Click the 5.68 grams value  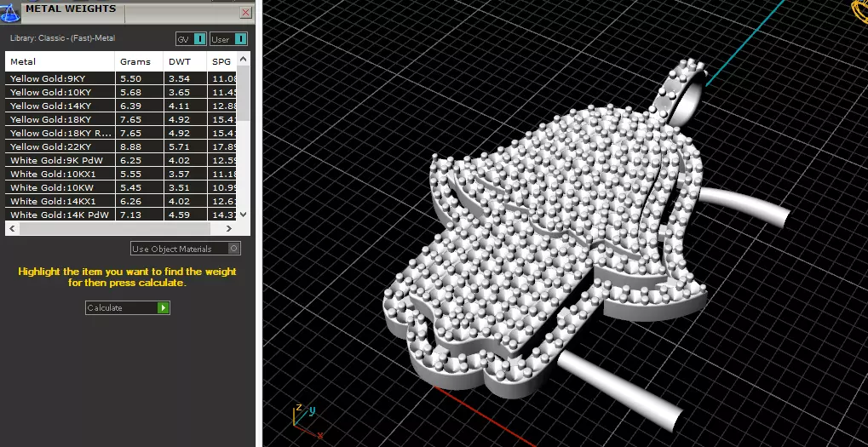point(130,93)
